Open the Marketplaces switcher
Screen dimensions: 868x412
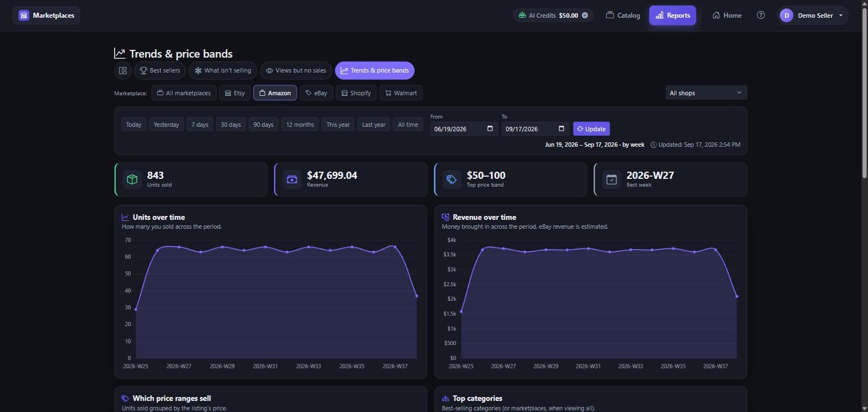click(46, 16)
